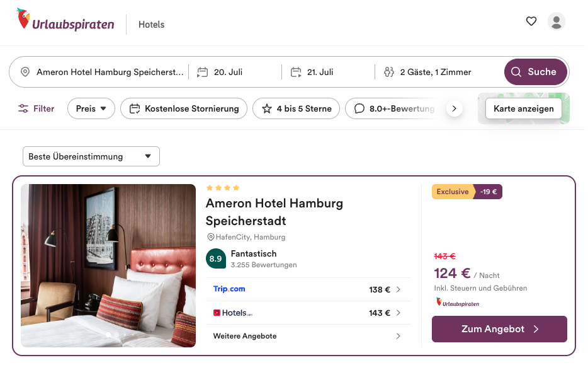The height and width of the screenshot is (365, 588).
Task: Open the hotel room photo thumbnail
Action: coord(108,265)
